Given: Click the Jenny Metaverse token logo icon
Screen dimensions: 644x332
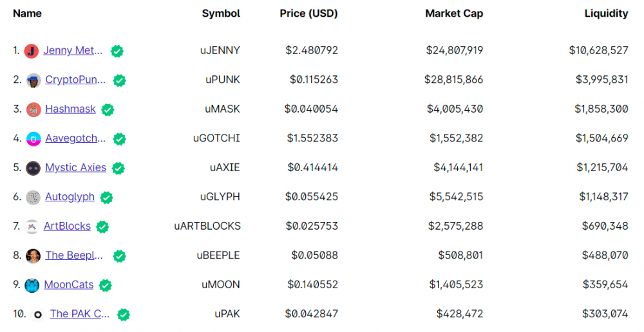Looking at the screenshot, I should pyautogui.click(x=32, y=51).
